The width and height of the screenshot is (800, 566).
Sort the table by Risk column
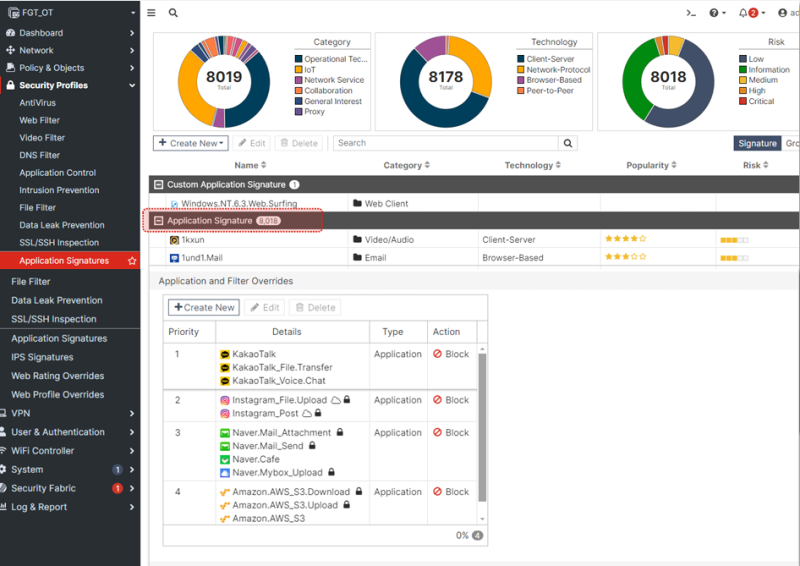[756, 165]
